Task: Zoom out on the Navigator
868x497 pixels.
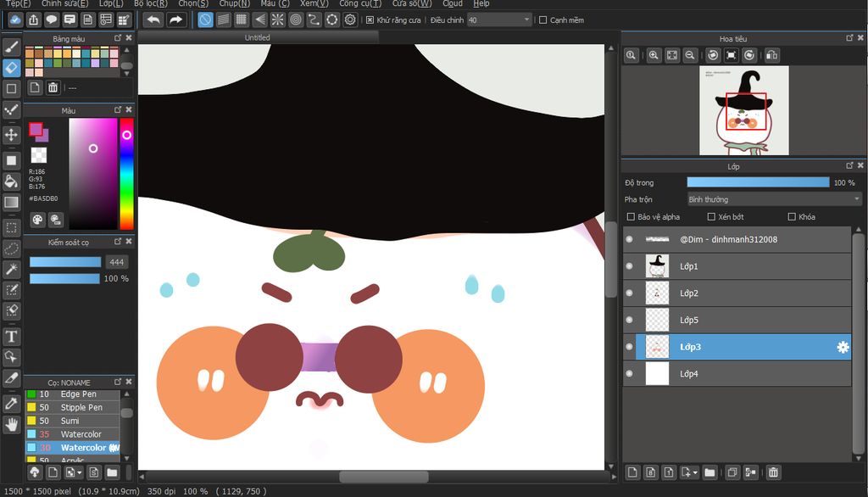Action: click(690, 55)
